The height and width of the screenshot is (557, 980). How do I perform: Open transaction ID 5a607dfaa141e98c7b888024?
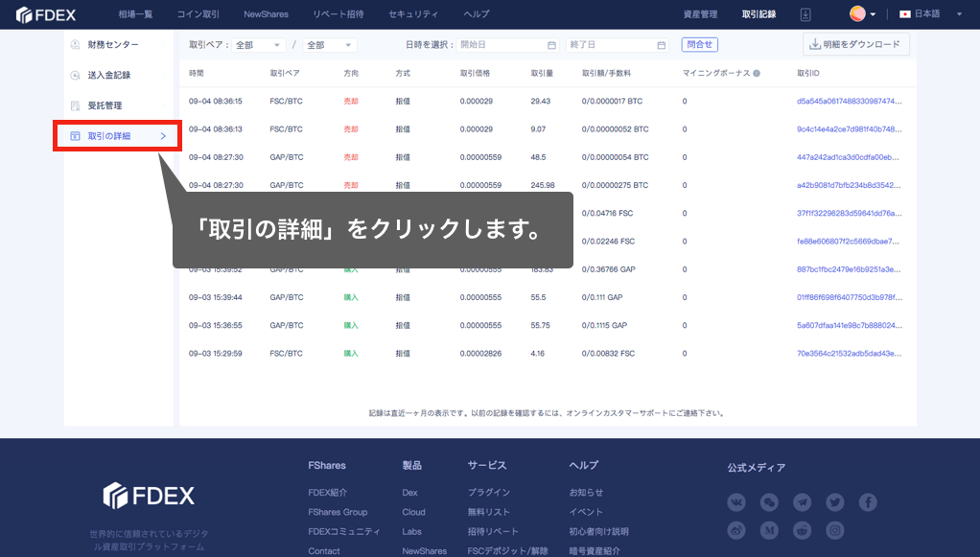point(850,326)
